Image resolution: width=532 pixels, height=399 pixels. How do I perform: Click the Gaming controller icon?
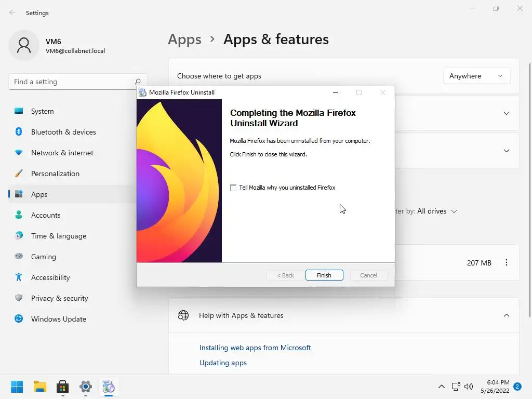point(19,256)
